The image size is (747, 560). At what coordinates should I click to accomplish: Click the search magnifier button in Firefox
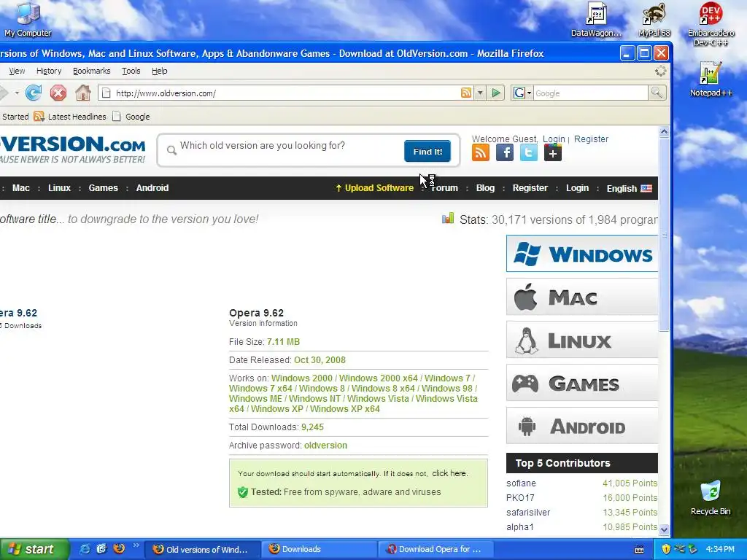(657, 93)
